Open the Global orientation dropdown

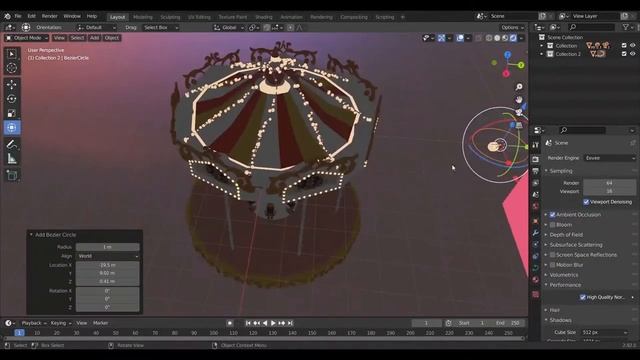coord(229,28)
